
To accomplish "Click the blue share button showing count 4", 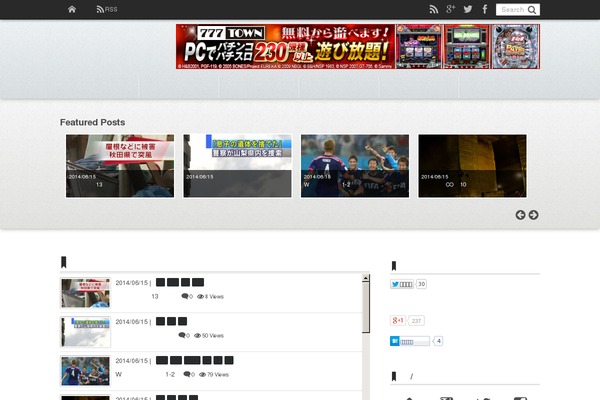I will click(x=410, y=341).
